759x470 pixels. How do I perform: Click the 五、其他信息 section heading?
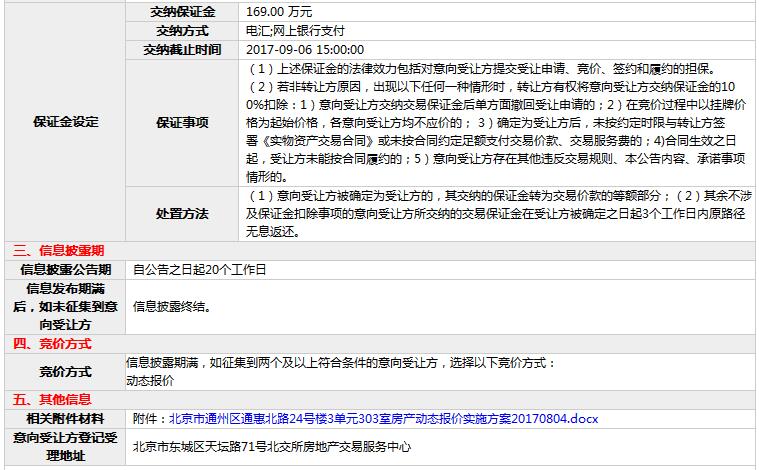[52, 399]
